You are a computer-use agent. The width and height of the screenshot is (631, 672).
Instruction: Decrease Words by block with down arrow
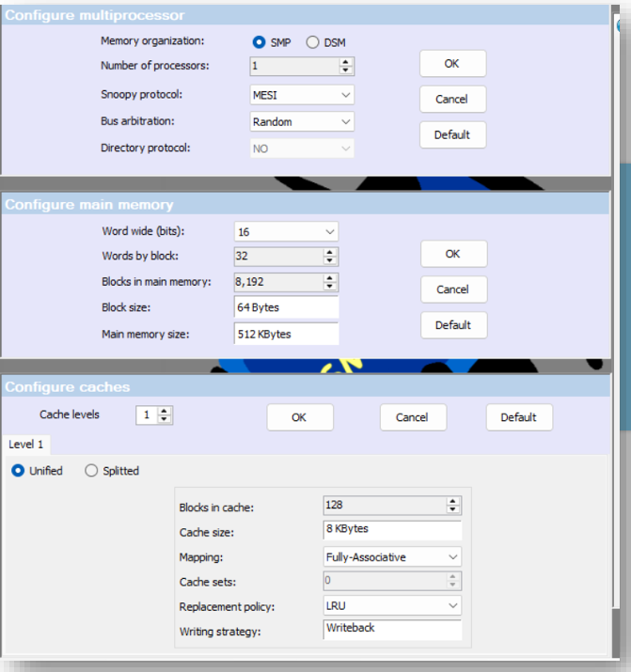click(x=329, y=260)
